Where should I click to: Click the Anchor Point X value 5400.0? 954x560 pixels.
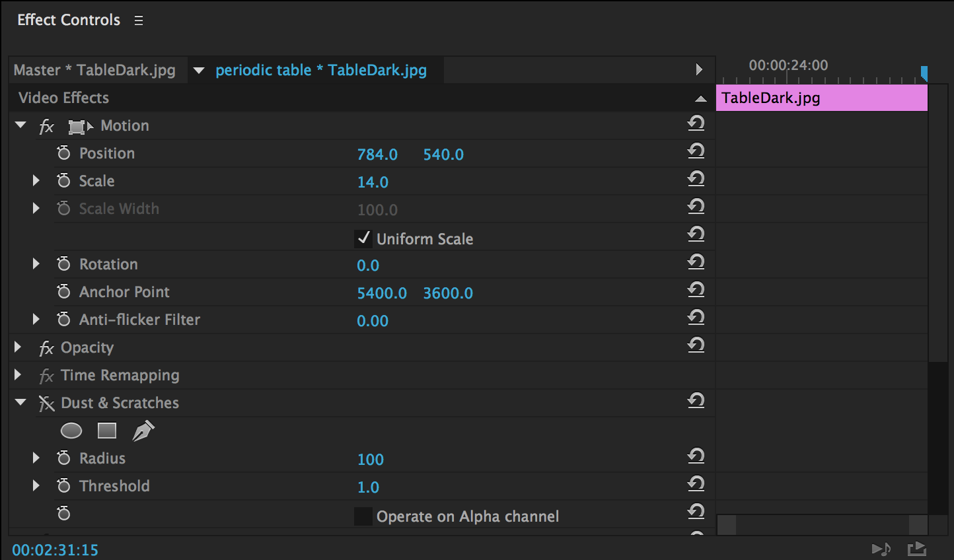point(382,293)
